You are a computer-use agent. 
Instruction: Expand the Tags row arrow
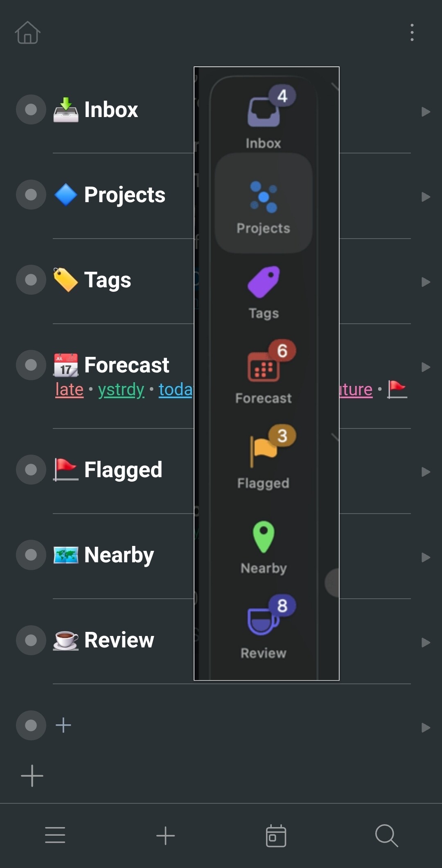coord(426,282)
